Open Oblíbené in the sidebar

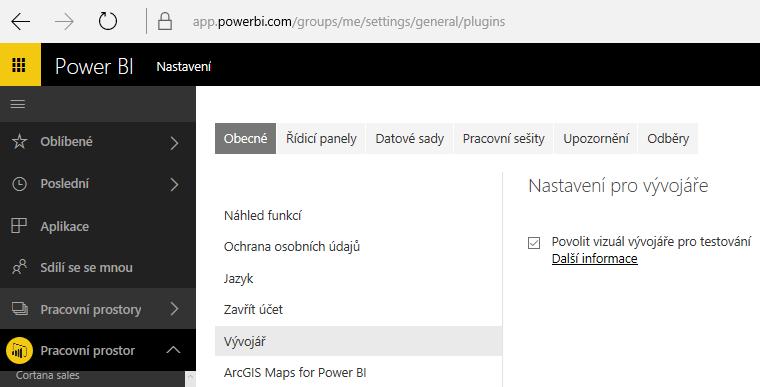tap(66, 142)
